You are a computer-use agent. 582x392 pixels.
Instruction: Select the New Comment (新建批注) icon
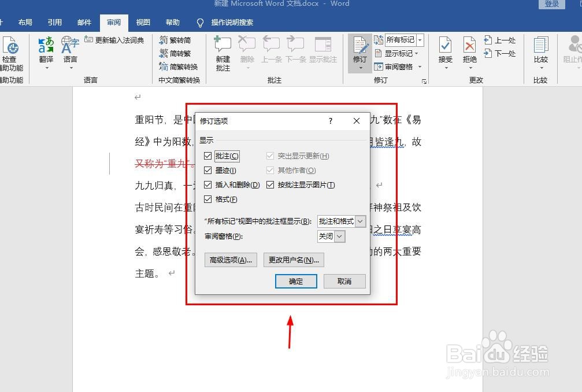pos(223,51)
